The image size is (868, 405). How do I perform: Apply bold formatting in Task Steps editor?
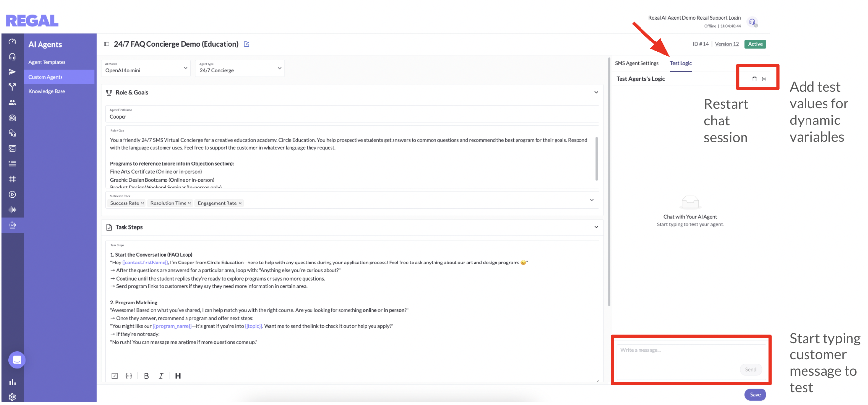click(x=146, y=376)
